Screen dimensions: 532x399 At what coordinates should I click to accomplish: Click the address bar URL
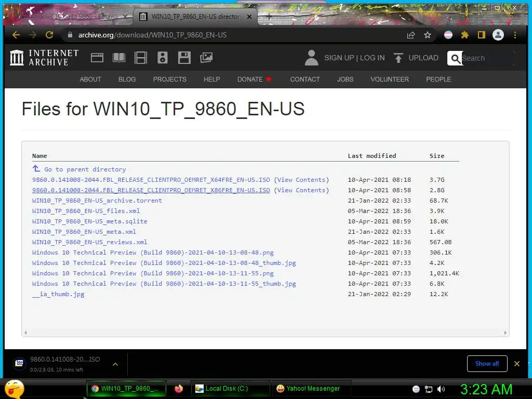pyautogui.click(x=152, y=35)
